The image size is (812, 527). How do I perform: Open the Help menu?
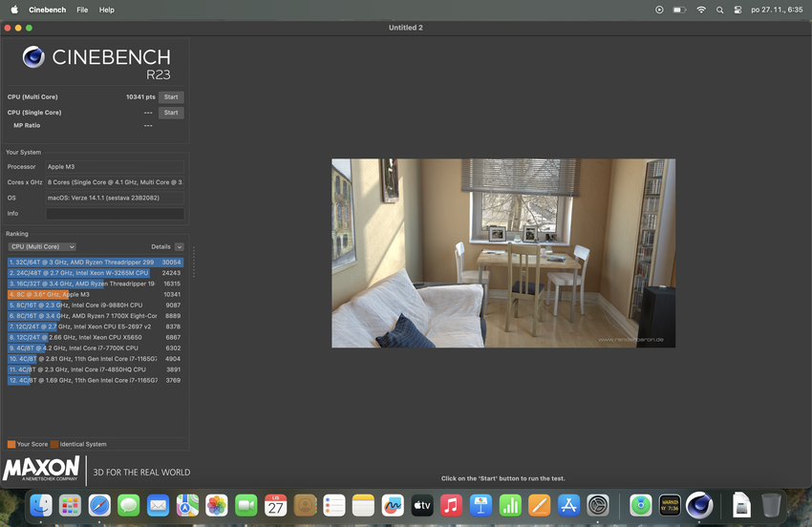[107, 10]
